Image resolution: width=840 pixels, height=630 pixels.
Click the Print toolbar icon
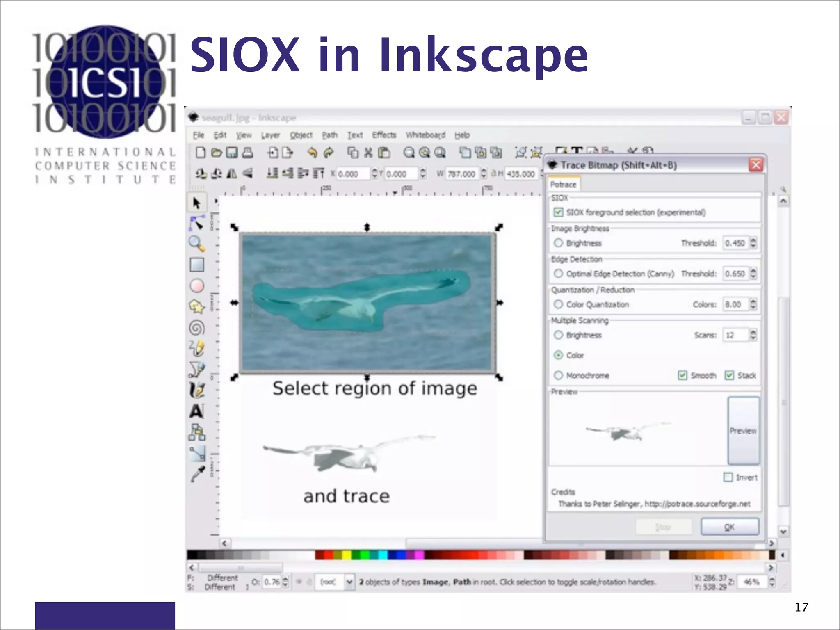coord(247,153)
